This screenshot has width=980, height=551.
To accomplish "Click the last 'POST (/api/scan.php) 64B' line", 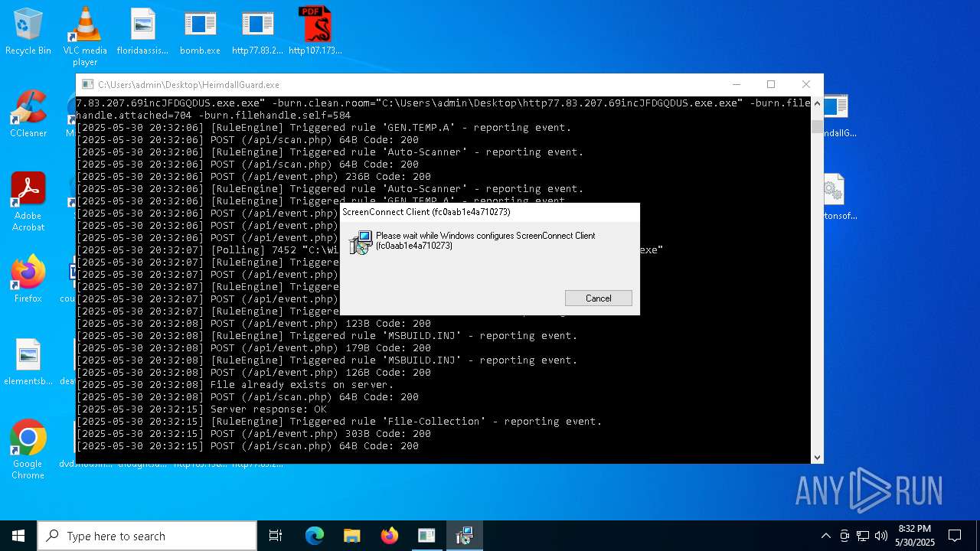I will pos(247,445).
